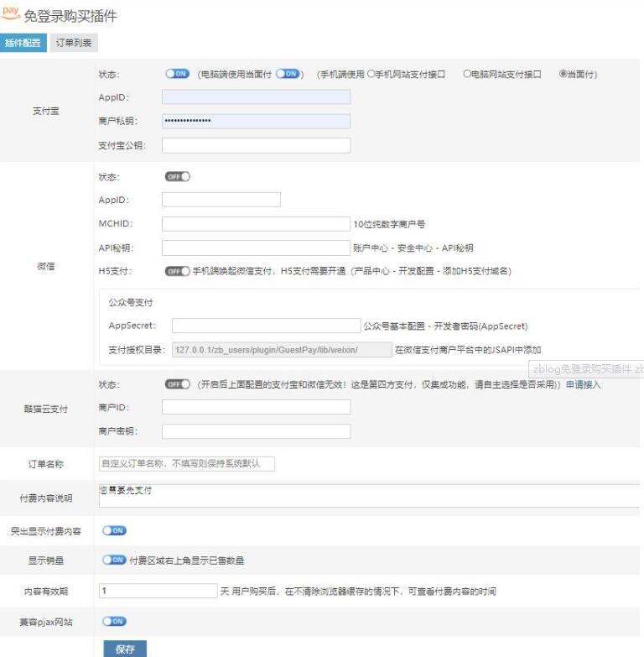Click the 10位纯数字商户号 hint text
This screenshot has width=644, height=657.
pos(389,224)
